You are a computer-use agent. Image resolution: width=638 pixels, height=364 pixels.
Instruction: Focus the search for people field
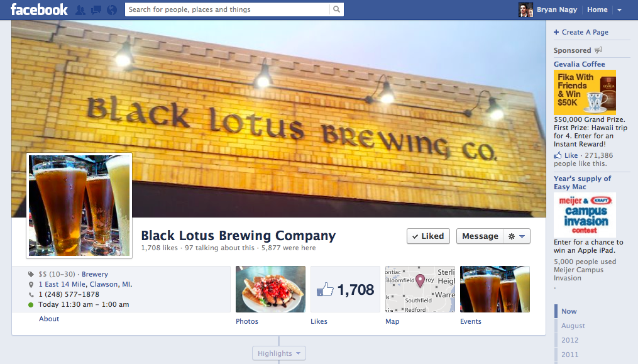point(228,9)
